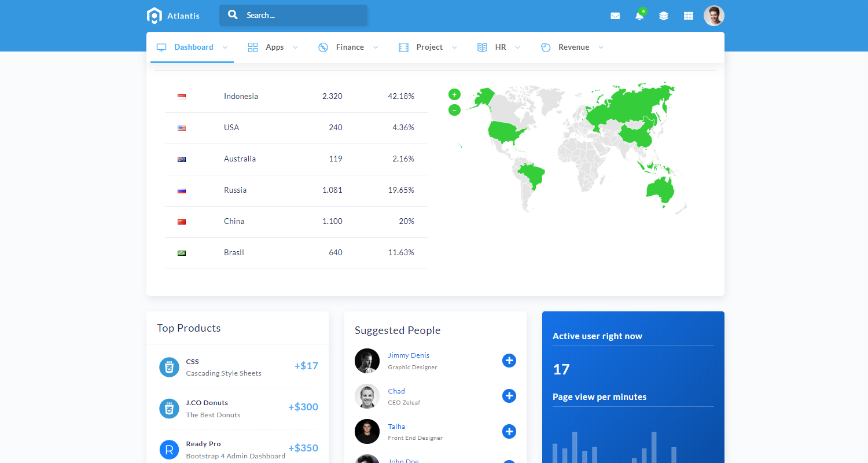
Task: Click the 1.081 Russia count
Action: tap(332, 190)
